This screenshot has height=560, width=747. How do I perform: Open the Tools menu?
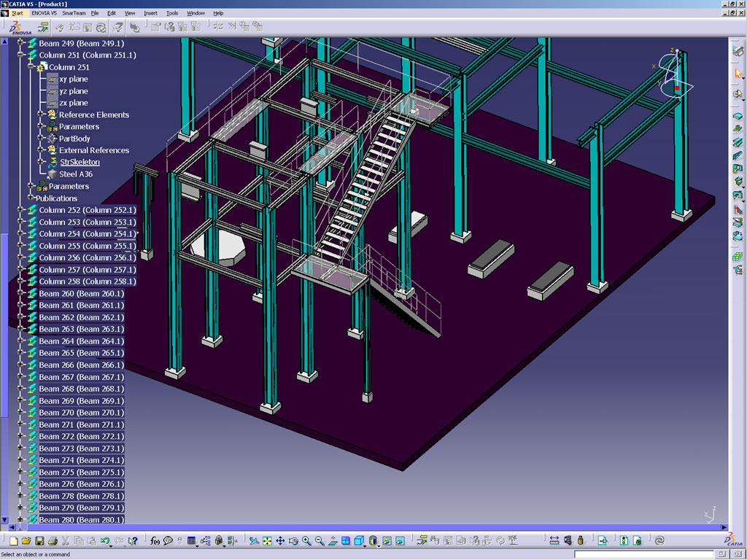tap(172, 12)
